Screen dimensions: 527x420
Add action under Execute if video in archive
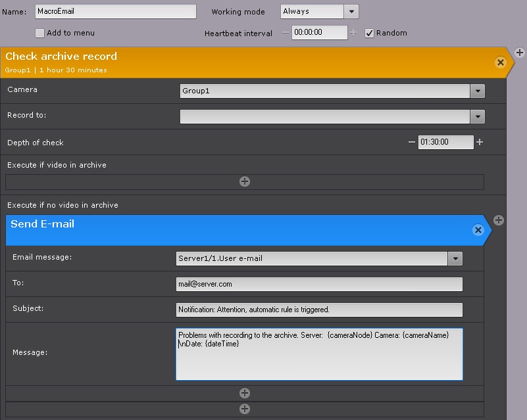pyautogui.click(x=245, y=181)
